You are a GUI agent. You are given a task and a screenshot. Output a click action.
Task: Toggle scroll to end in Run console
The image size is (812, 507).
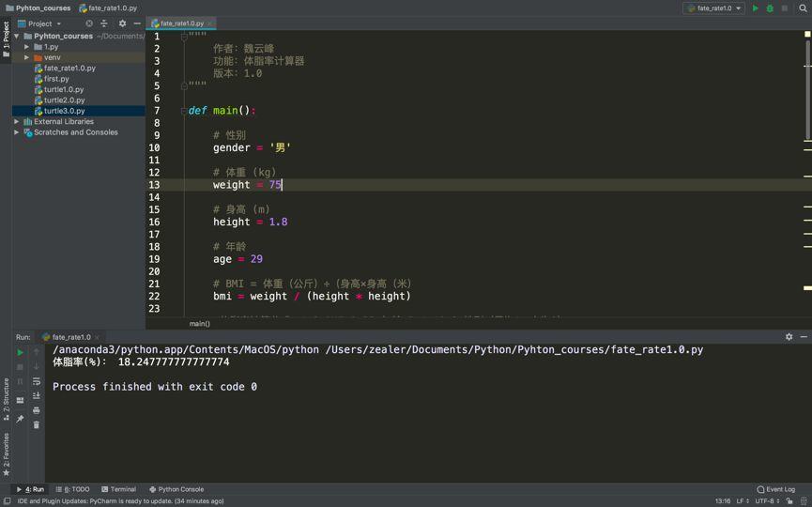click(37, 395)
